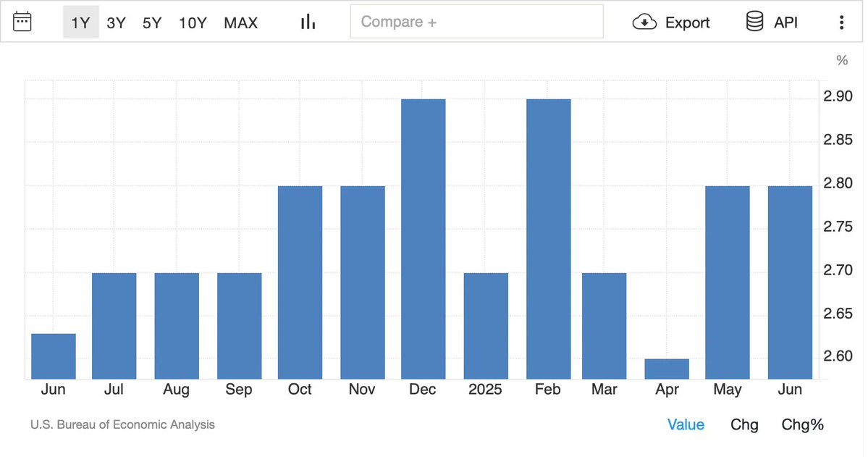The image size is (868, 457).
Task: Switch to the 10Y time range
Action: tap(193, 22)
